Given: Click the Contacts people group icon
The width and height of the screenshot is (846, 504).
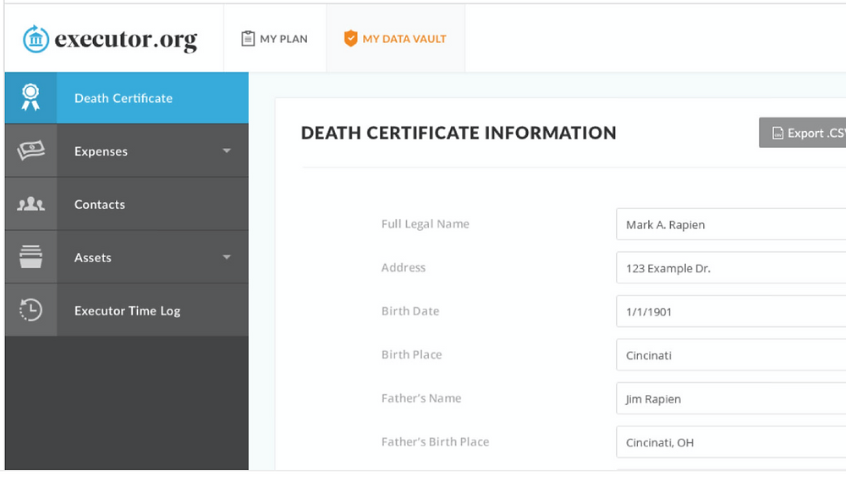Looking at the screenshot, I should [x=30, y=204].
